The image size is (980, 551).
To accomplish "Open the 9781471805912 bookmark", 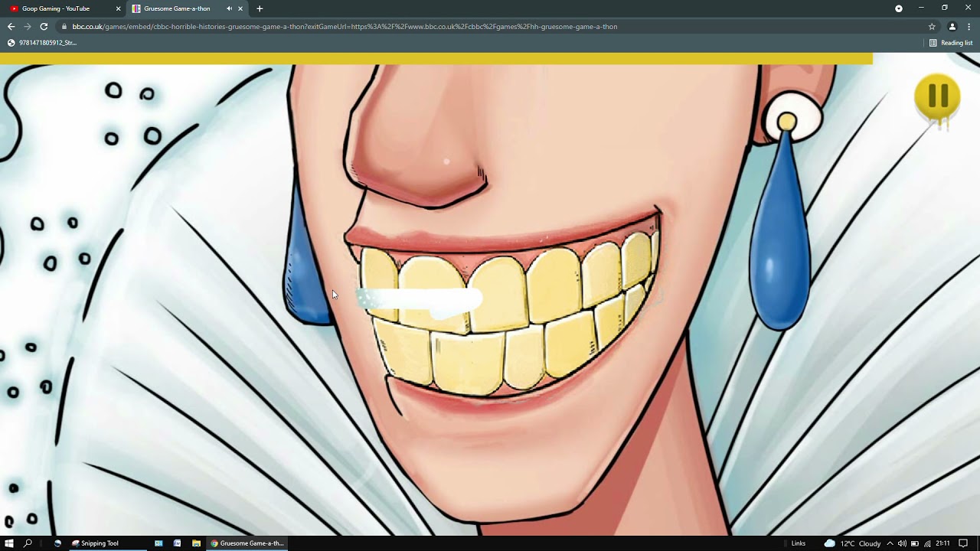I will coord(42,43).
